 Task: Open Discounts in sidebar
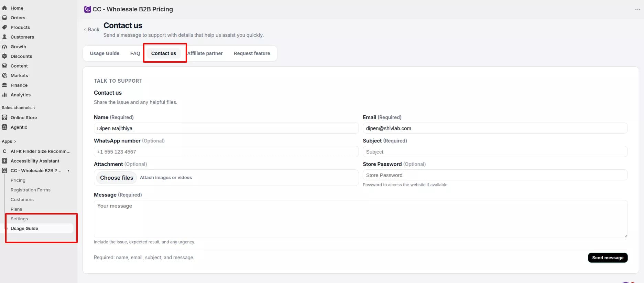click(21, 56)
